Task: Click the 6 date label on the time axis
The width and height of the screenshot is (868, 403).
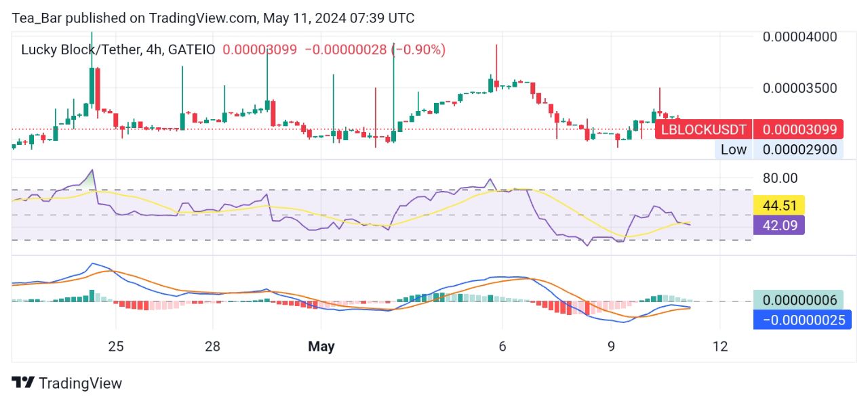Action: click(x=502, y=347)
